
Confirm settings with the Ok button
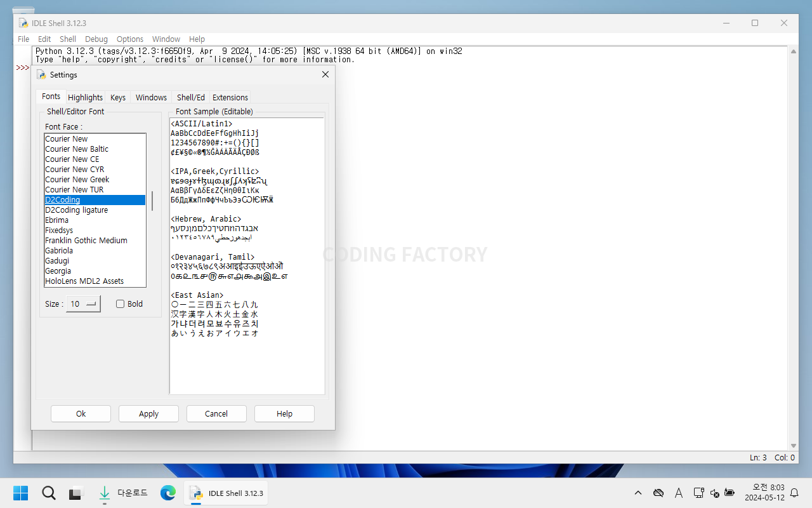[81, 413]
